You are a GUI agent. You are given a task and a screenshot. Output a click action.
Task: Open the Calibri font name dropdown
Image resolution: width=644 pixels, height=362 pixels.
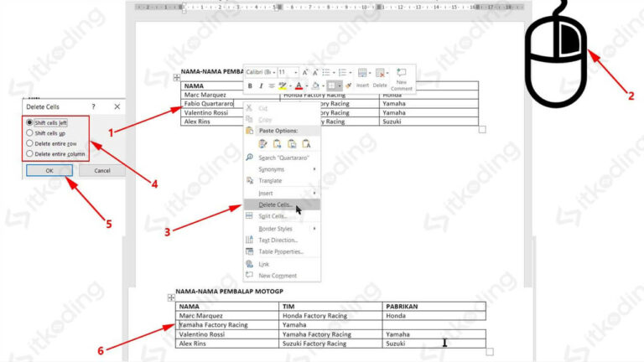[260, 73]
